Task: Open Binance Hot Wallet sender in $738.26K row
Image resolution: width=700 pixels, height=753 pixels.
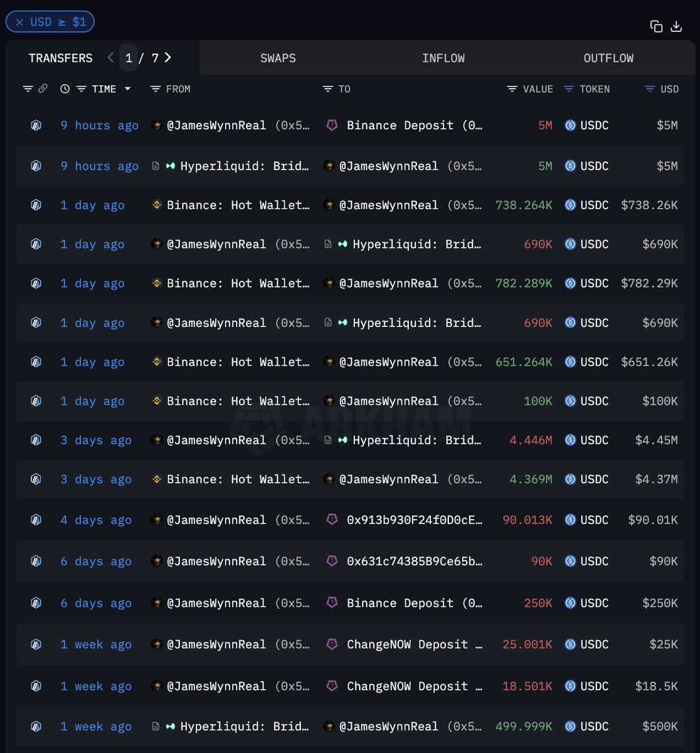Action: tap(238, 205)
